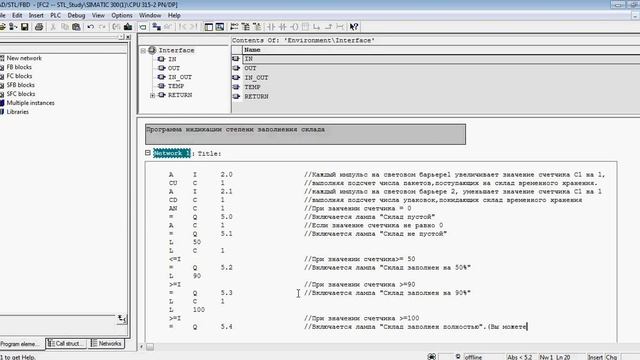Screen dimensions: 640x360
Task: Click the Insert mode status bar field
Action: tap(595, 357)
